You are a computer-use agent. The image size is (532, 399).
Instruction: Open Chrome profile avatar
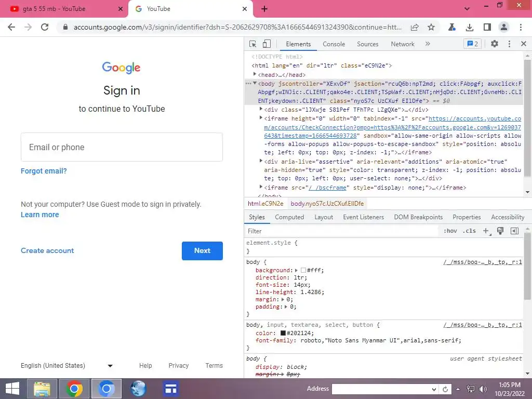click(504, 27)
